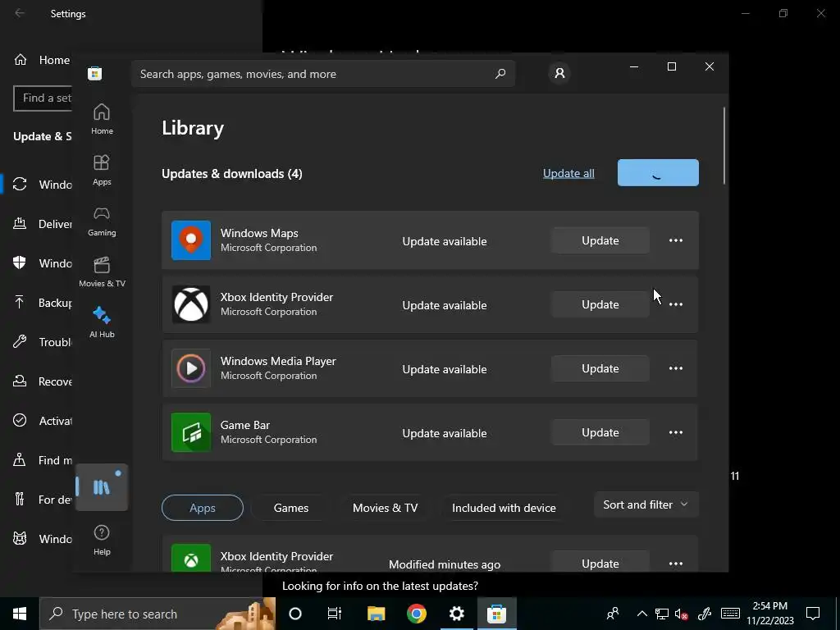
Task: Open Help in Store sidebar
Action: click(x=102, y=540)
